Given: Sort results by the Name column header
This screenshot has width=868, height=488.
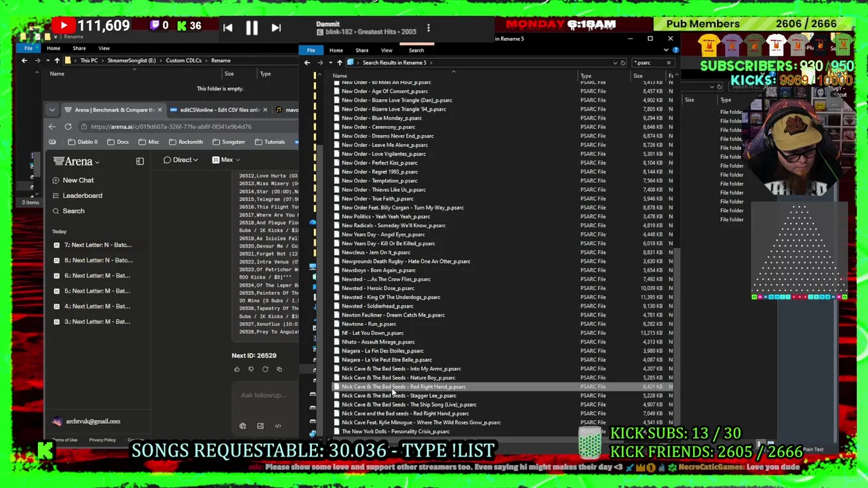Looking at the screenshot, I should point(340,76).
